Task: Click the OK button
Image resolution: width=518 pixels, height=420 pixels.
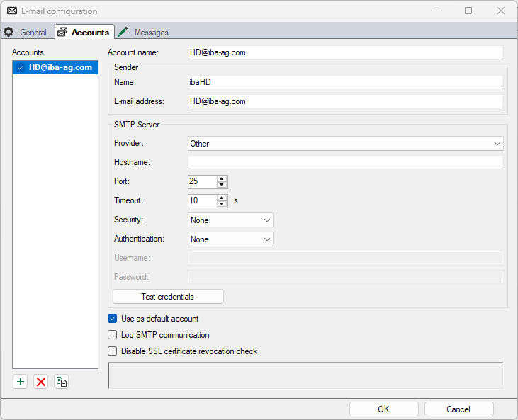Action: 383,409
